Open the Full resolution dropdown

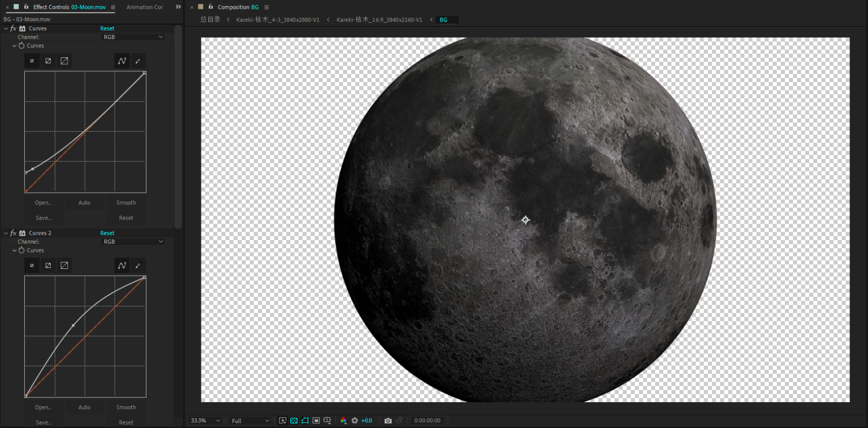tap(250, 421)
